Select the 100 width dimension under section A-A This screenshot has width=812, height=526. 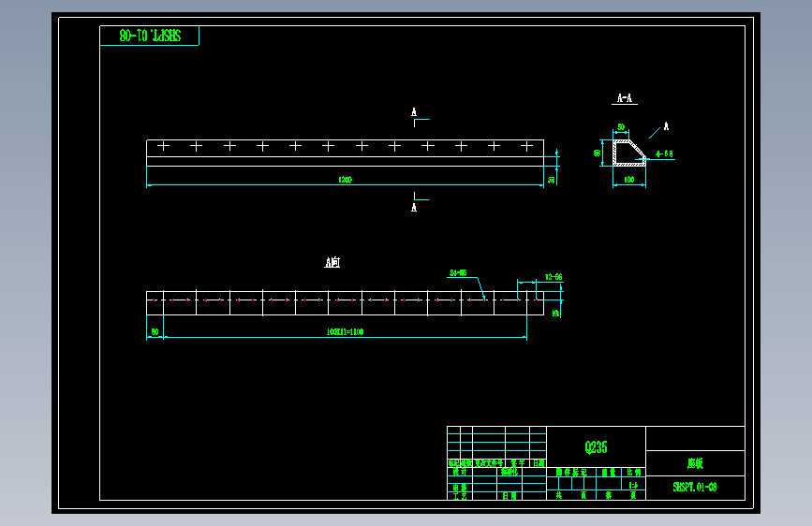[x=629, y=180]
